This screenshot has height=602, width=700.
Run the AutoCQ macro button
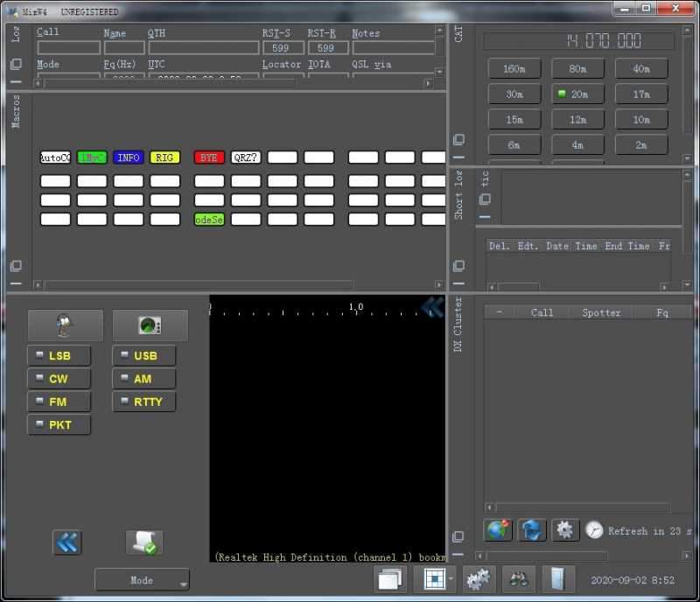(55, 157)
